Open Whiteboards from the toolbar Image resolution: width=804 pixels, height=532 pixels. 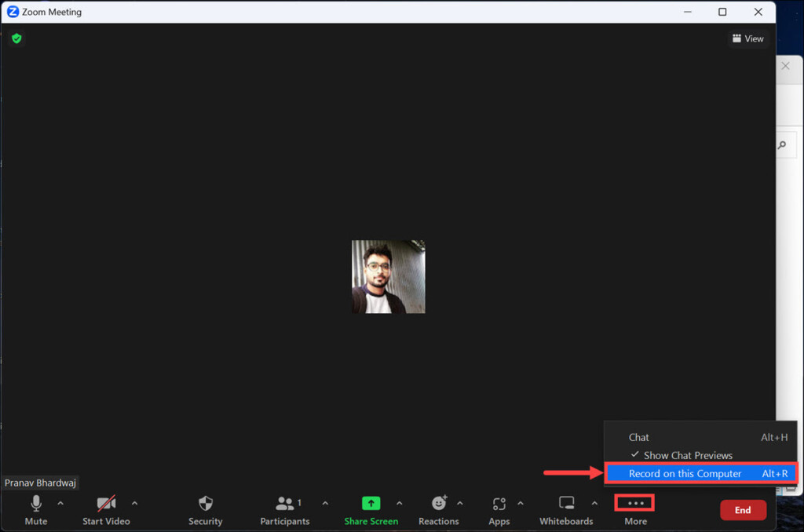point(566,504)
